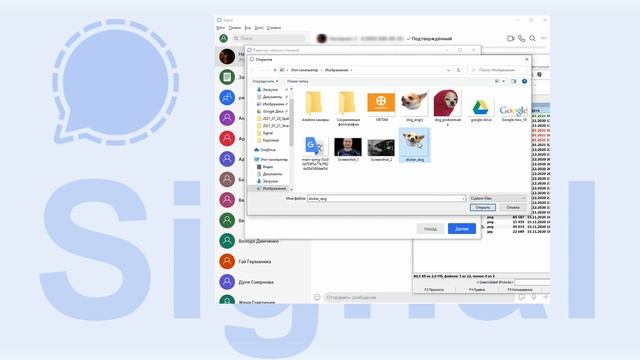Click the blue Далее button

[x=462, y=229]
